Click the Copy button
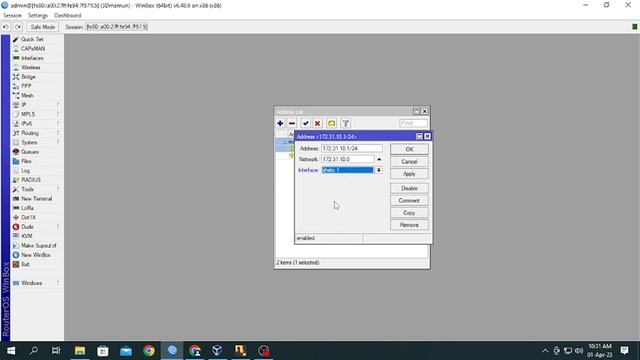640x360 pixels. point(409,213)
